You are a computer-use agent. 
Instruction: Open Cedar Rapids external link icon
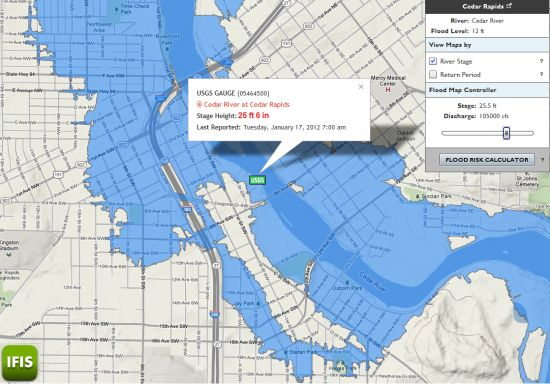coord(509,6)
